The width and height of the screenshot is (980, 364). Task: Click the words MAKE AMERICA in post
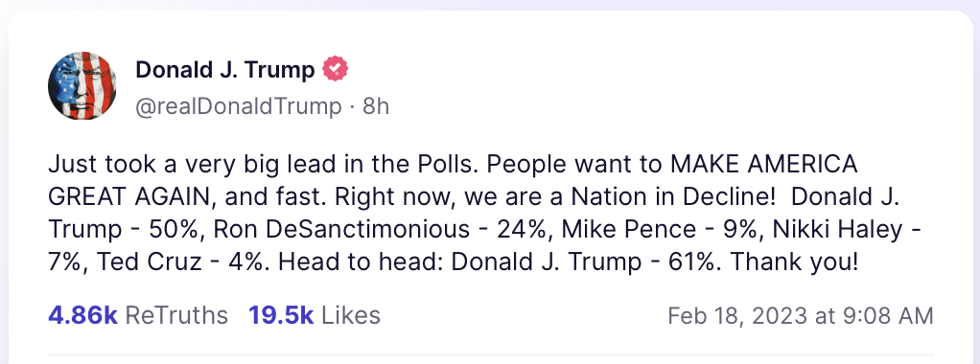tap(763, 165)
